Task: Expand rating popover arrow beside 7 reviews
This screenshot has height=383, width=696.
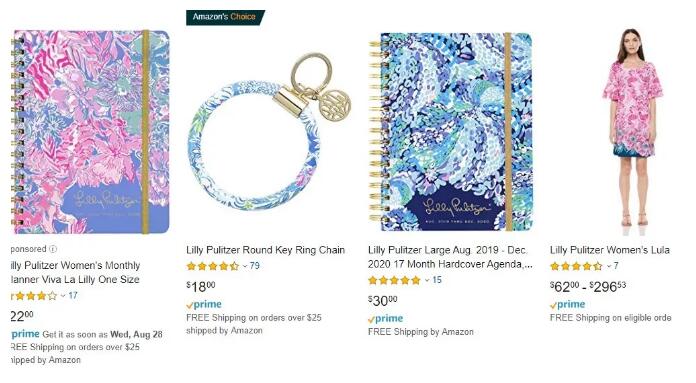Action: click(609, 266)
